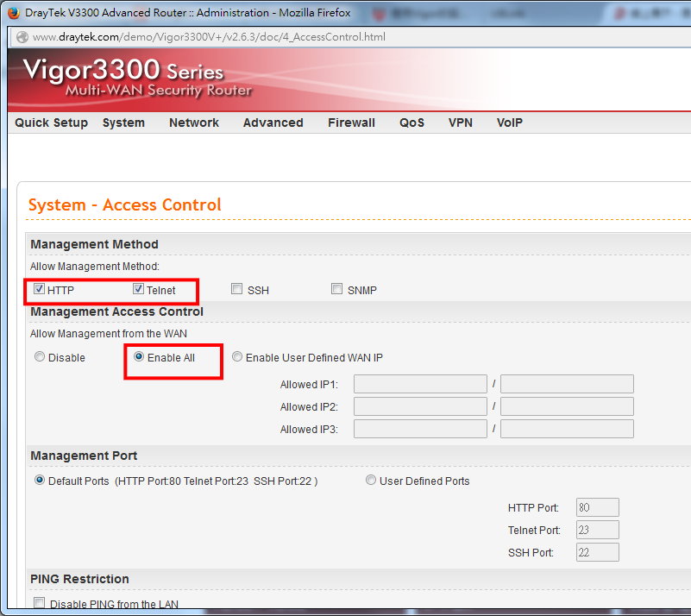
Task: Enable the SNMP management checkbox
Action: point(337,290)
